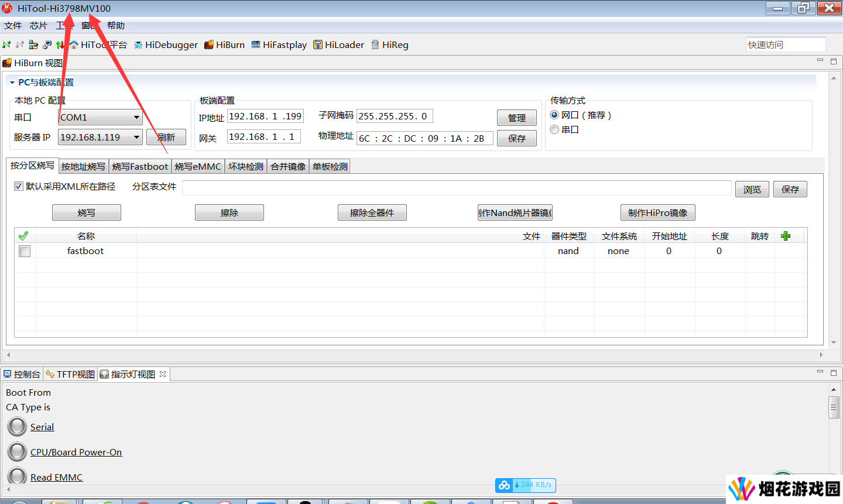This screenshot has width=843, height=504.
Task: Click the 子网掩码 input field
Action: [x=395, y=116]
